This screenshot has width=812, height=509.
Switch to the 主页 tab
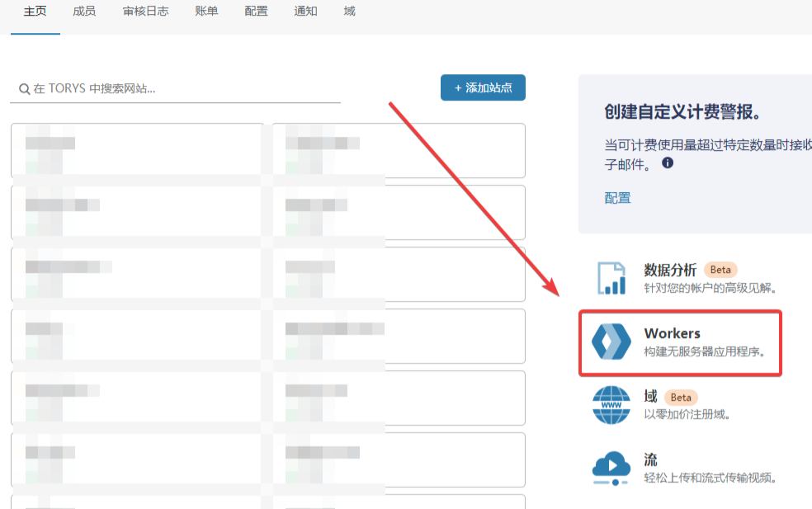point(35,12)
